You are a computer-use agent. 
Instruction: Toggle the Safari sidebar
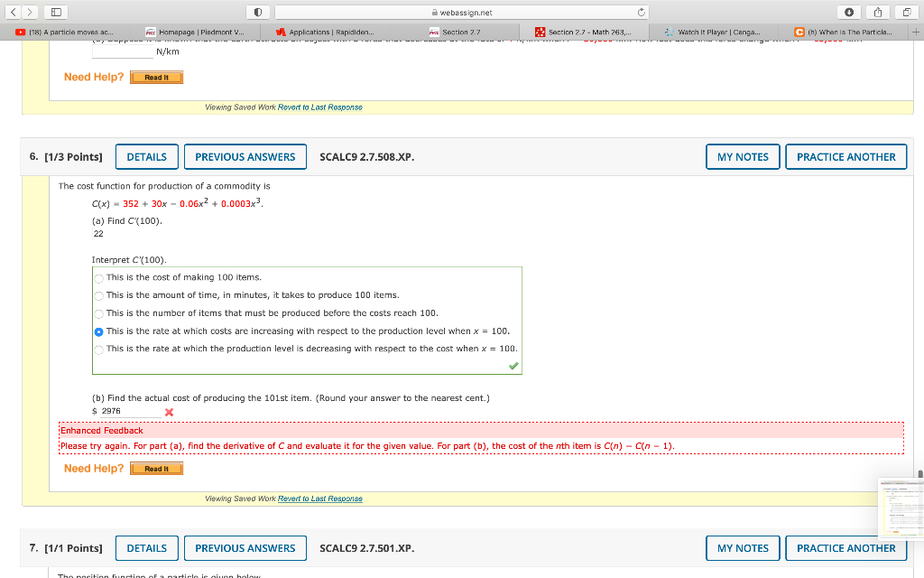(x=54, y=11)
